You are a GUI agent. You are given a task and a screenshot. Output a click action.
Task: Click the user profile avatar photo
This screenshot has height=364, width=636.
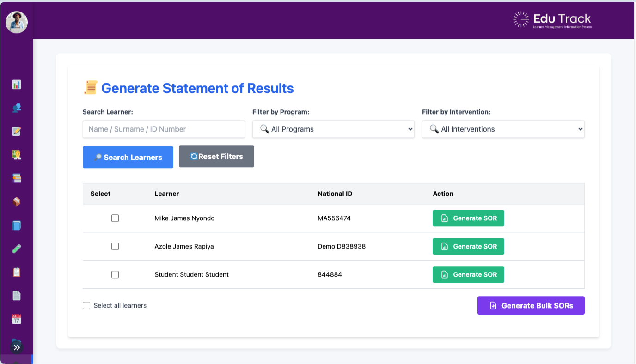(x=17, y=22)
